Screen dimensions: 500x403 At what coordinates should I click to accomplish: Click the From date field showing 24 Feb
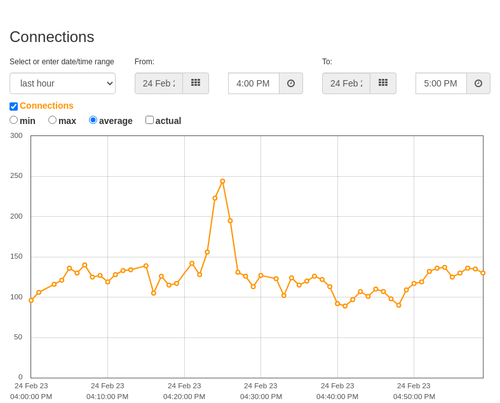(x=159, y=83)
